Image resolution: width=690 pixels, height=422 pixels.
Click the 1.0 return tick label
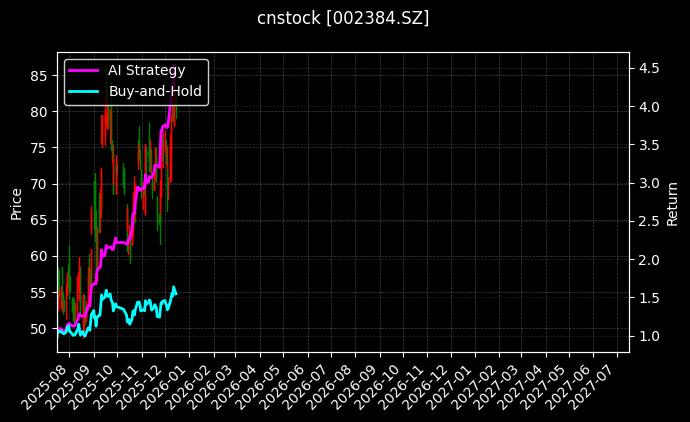click(x=648, y=336)
